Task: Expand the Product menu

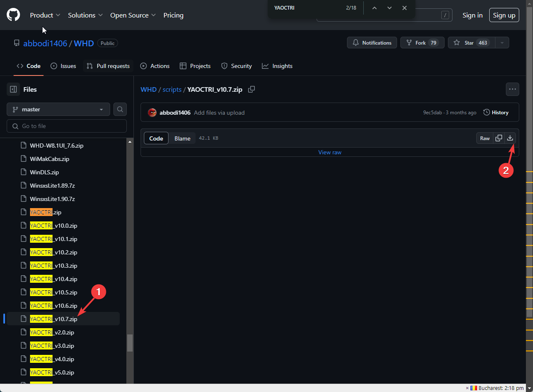Action: (45, 15)
